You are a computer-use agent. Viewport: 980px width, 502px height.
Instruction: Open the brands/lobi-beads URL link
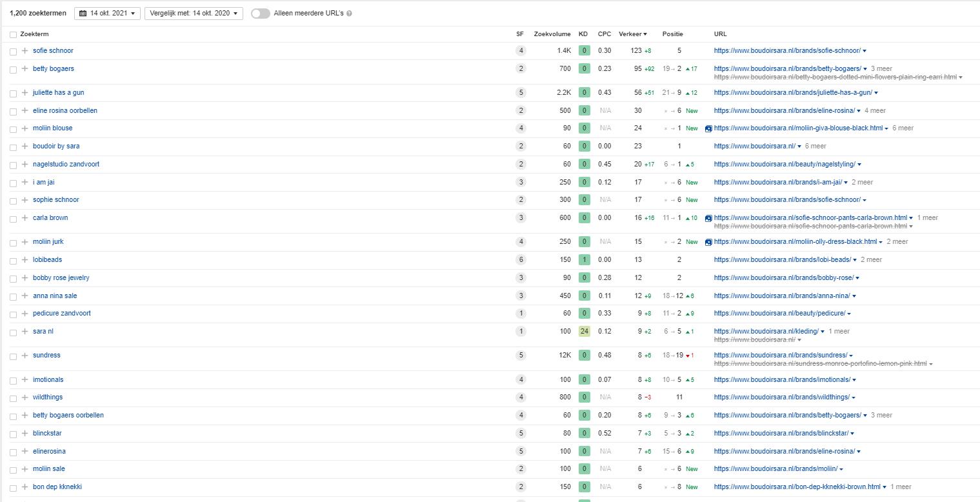pyautogui.click(x=783, y=259)
